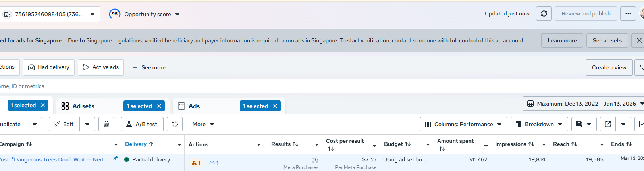The width and height of the screenshot is (644, 171).
Task: Expand the Opportunity score dropdown
Action: click(177, 14)
